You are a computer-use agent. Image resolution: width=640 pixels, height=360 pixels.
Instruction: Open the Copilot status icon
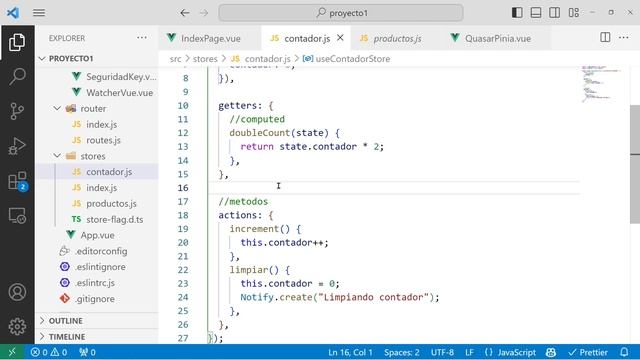(x=551, y=352)
